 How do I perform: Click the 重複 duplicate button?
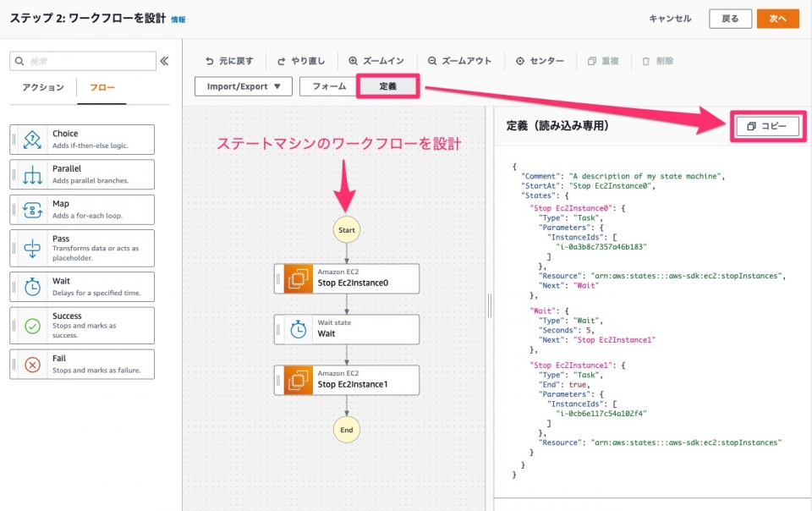click(603, 61)
